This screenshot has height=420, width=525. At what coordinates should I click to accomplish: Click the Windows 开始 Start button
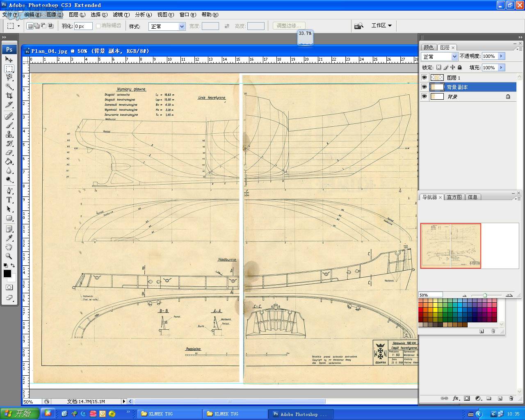coord(20,413)
